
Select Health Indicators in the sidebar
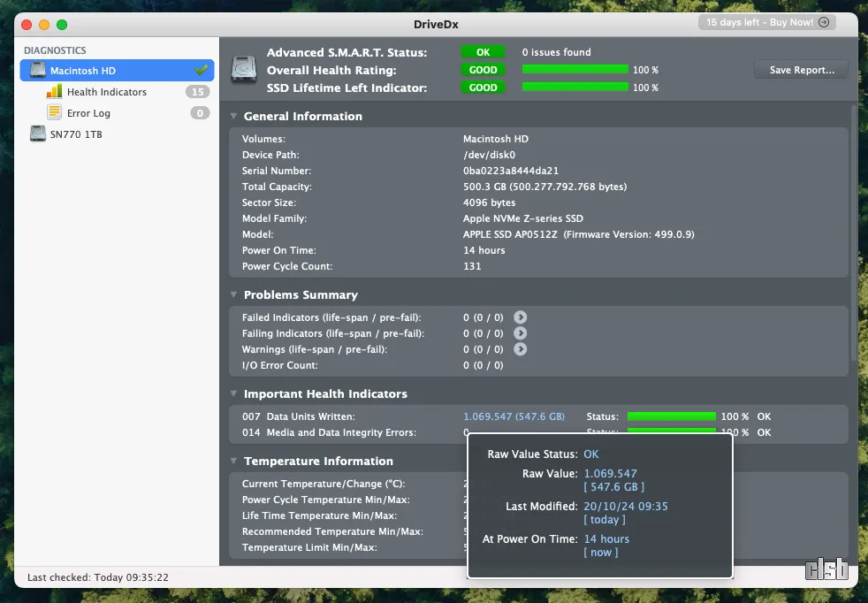point(106,92)
